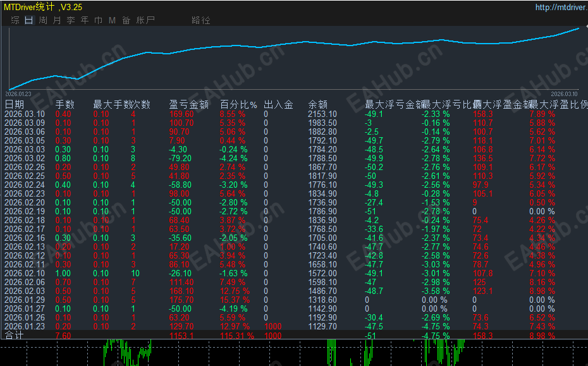Select the 2026.02.24 date row
Image resolution: width=588 pixels, height=366 pixels.
pos(25,185)
